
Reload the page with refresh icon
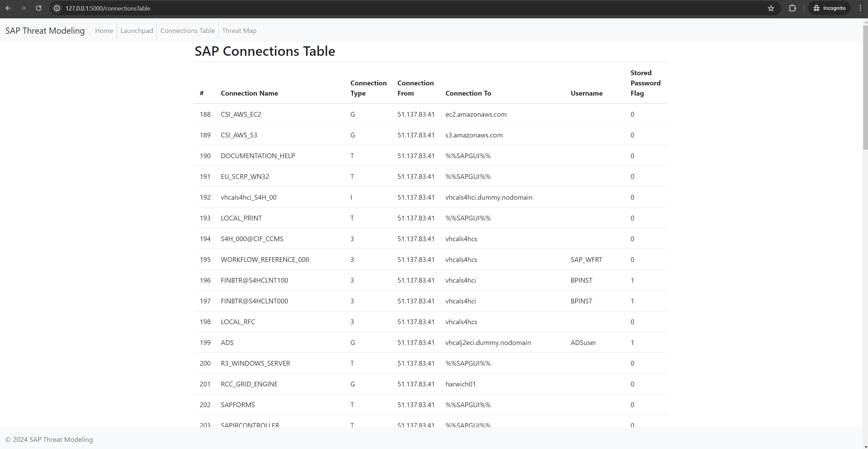click(x=38, y=8)
